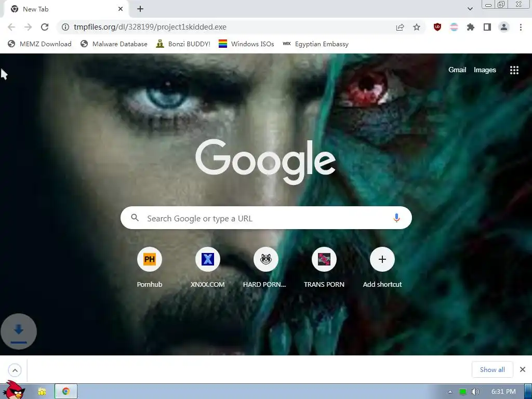Share this page icon in address bar
This screenshot has height=399, width=532.
[400, 27]
